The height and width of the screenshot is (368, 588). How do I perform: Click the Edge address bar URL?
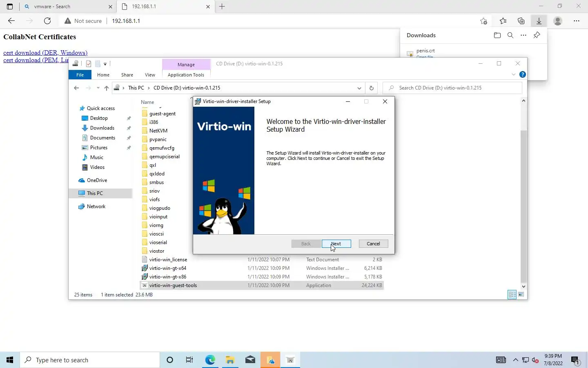point(126,21)
